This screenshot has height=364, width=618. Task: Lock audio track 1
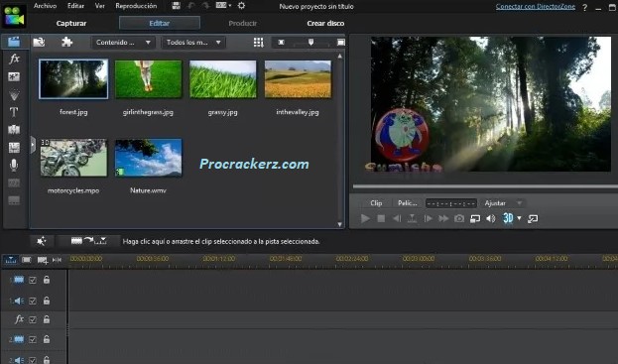coord(46,301)
